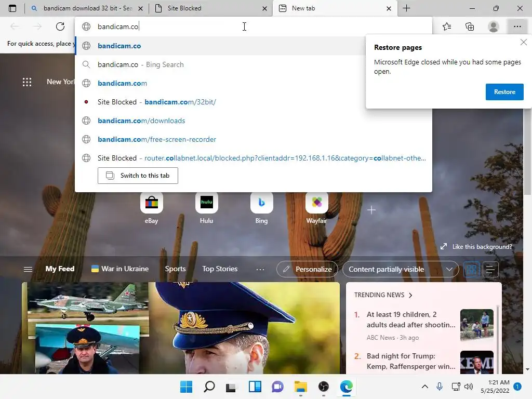Open the Wayfair quick link tile
Image resolution: width=532 pixels, height=399 pixels.
pyautogui.click(x=316, y=208)
